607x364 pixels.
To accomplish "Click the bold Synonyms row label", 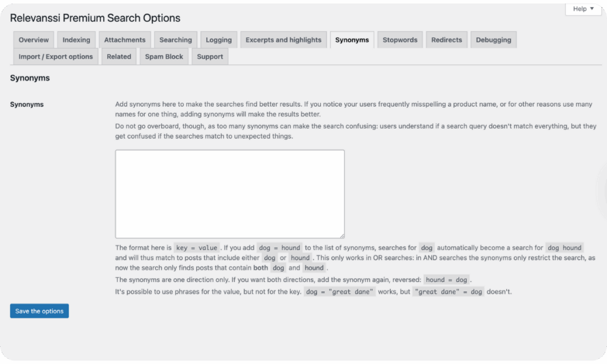I will click(27, 104).
